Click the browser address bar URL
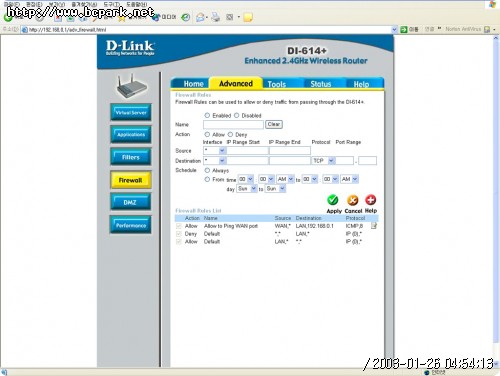Image resolution: width=500 pixels, height=376 pixels. point(68,30)
